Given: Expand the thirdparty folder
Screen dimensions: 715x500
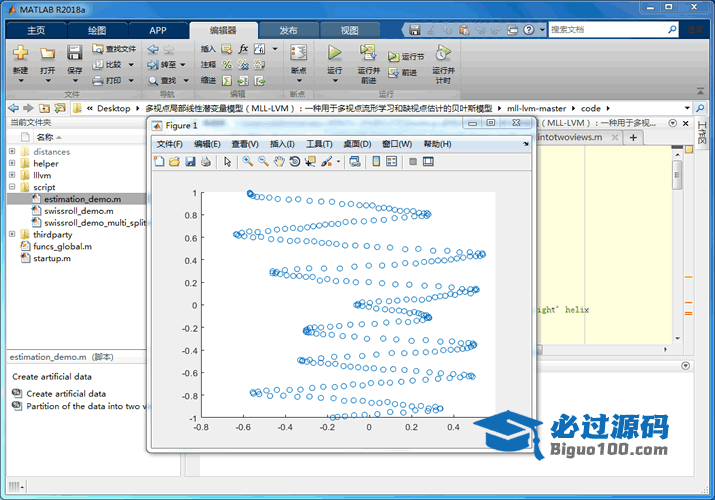Looking at the screenshot, I should tap(12, 234).
